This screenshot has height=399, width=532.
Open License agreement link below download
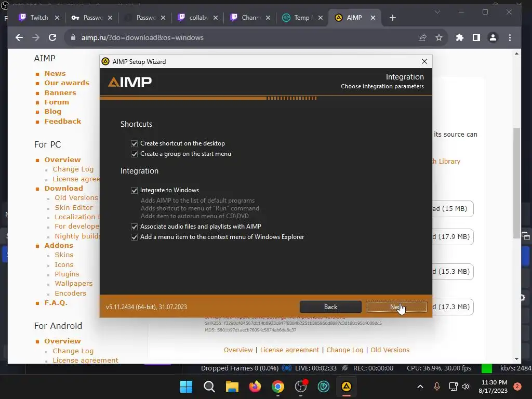289,350
